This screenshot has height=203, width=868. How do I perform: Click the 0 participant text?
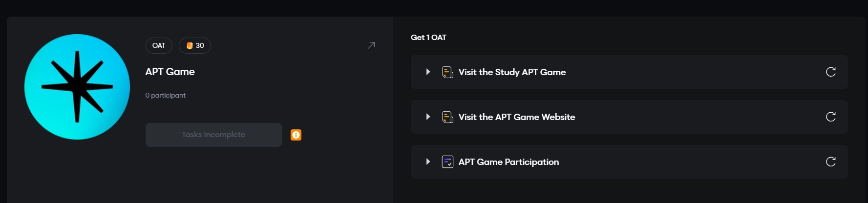point(166,95)
